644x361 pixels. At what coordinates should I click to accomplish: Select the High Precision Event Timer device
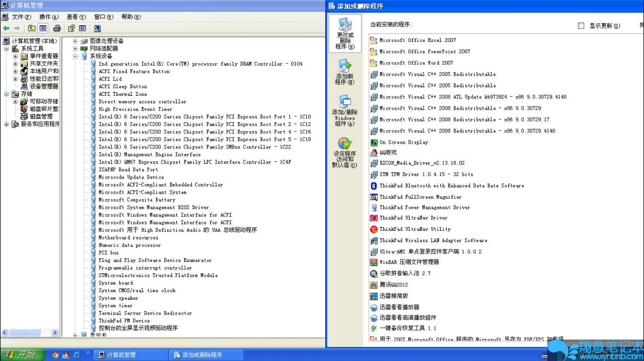(135, 109)
